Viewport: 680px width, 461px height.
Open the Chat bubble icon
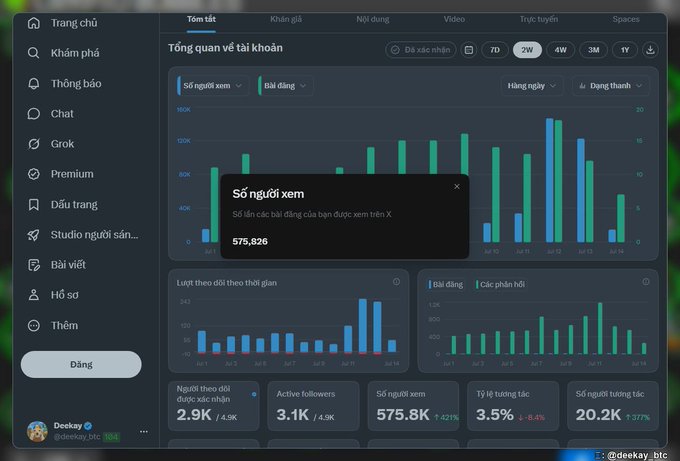[x=34, y=114]
